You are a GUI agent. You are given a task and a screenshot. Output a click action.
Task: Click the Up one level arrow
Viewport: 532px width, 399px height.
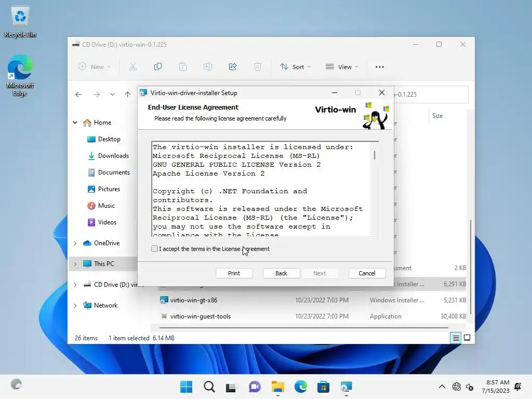(x=128, y=95)
